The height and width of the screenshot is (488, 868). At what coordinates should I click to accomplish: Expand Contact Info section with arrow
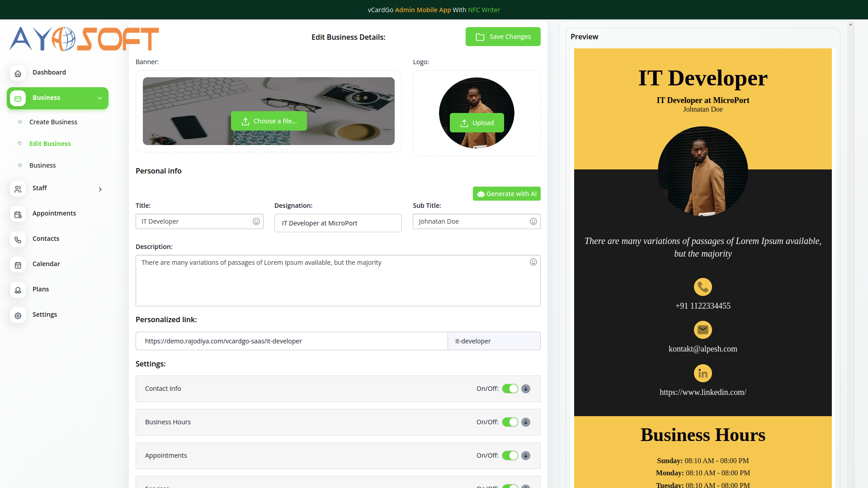click(525, 389)
